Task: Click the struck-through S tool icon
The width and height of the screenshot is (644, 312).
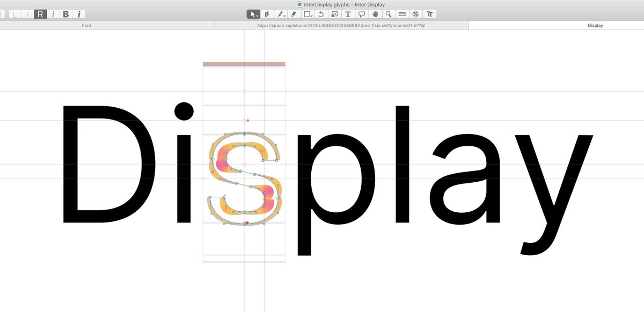Action: 415,14
